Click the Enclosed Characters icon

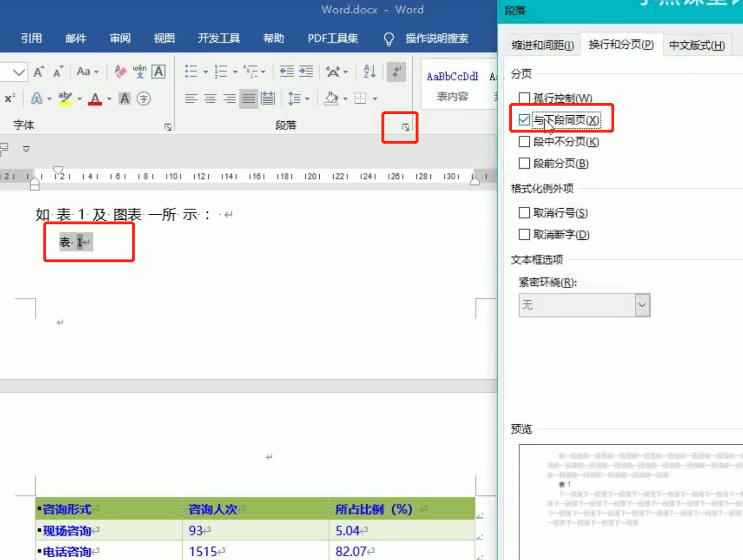[x=144, y=99]
